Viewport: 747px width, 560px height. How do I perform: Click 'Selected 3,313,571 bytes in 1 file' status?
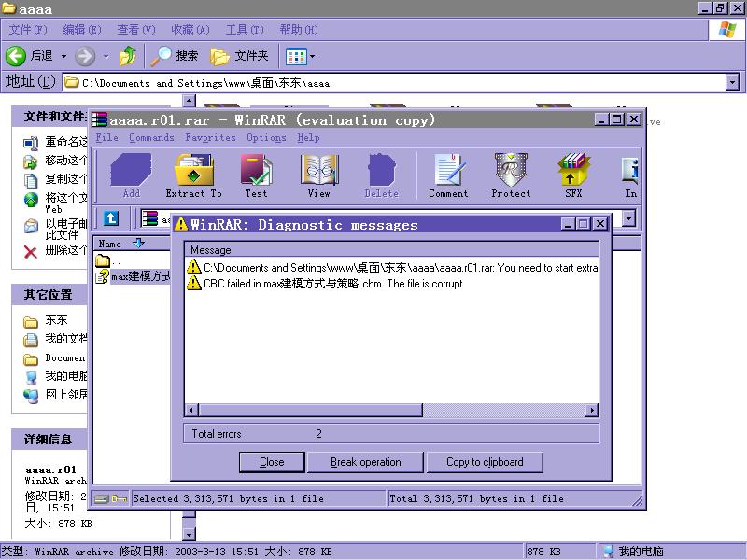259,498
